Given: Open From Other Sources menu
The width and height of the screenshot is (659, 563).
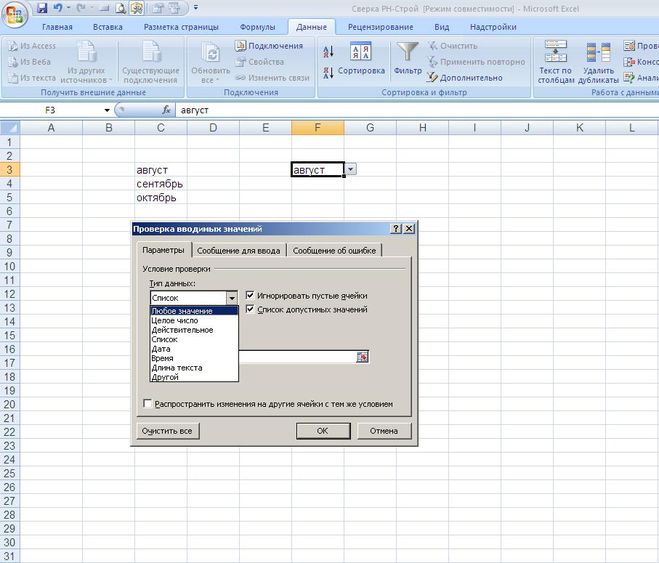Looking at the screenshot, I should pos(86,62).
